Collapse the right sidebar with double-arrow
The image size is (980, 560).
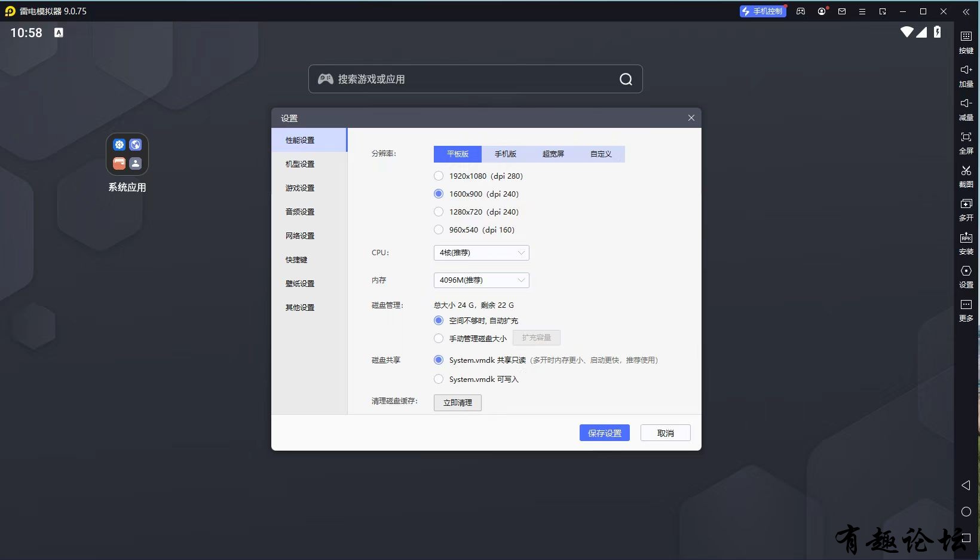pos(966,11)
